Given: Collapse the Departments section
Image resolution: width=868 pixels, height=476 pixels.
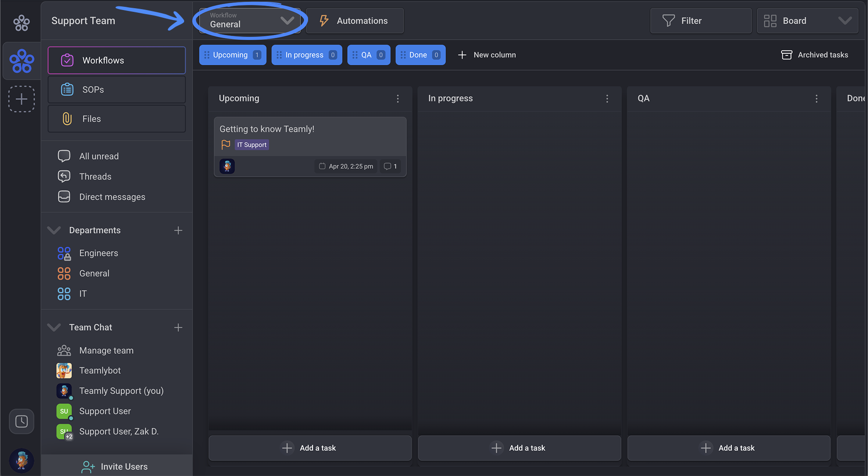Looking at the screenshot, I should click(54, 230).
